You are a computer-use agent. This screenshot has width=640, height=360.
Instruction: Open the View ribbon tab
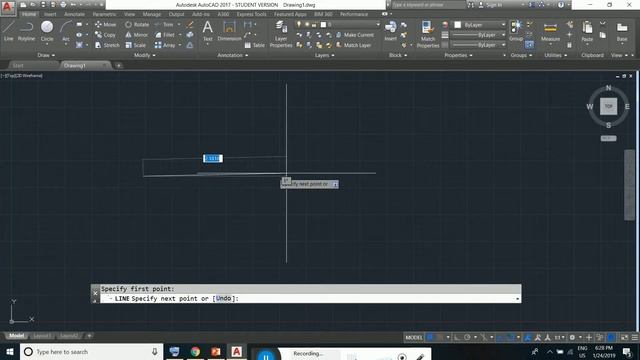pyautogui.click(x=129, y=14)
